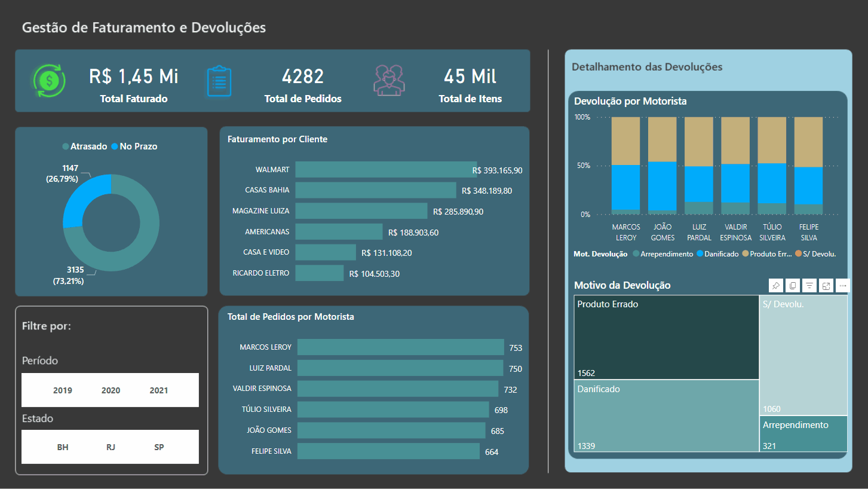This screenshot has height=489, width=868.
Task: Filter period by 2020
Action: [x=111, y=390]
